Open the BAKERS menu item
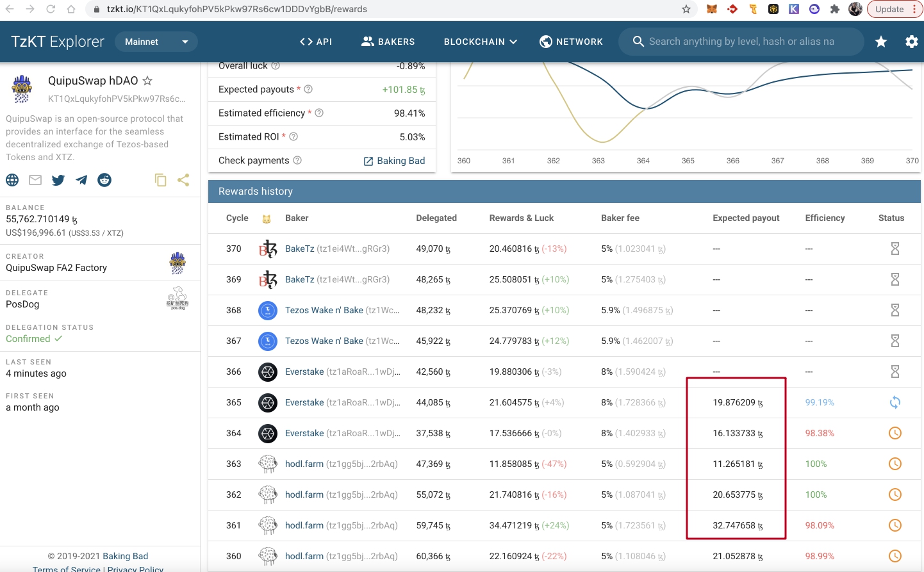 click(x=388, y=42)
